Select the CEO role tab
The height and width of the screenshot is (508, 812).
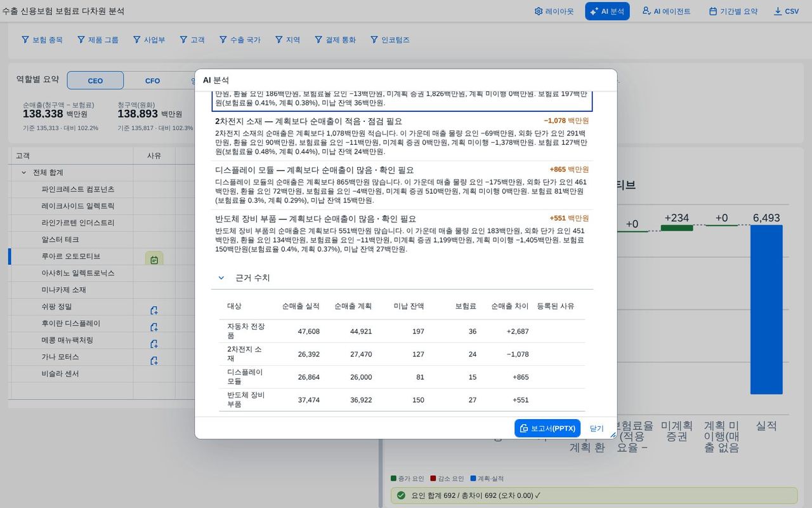pos(95,81)
